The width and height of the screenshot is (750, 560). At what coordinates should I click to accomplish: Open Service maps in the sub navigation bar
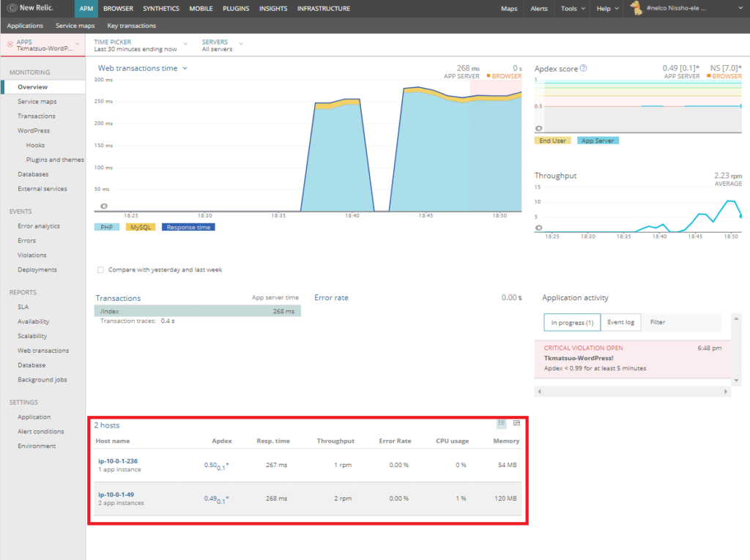[75, 26]
